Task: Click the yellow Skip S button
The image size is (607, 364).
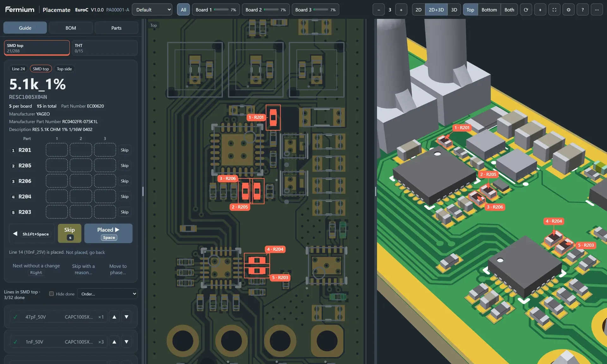Action: (x=70, y=234)
